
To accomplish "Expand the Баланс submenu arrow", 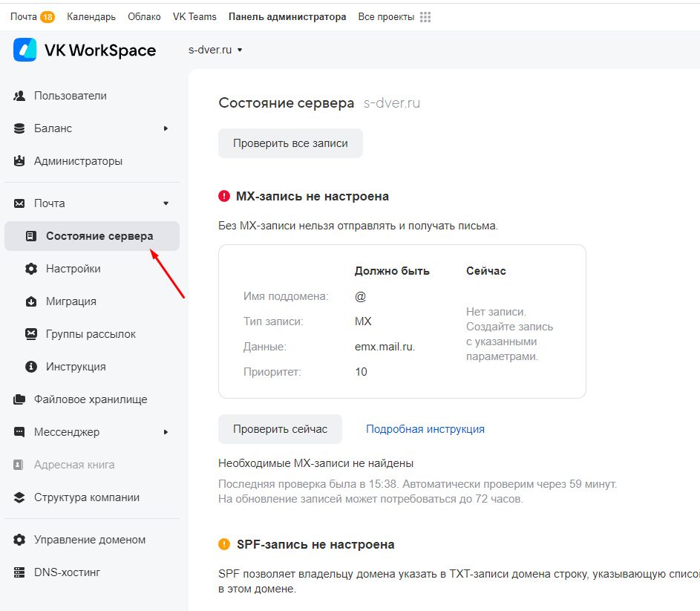I will [166, 128].
